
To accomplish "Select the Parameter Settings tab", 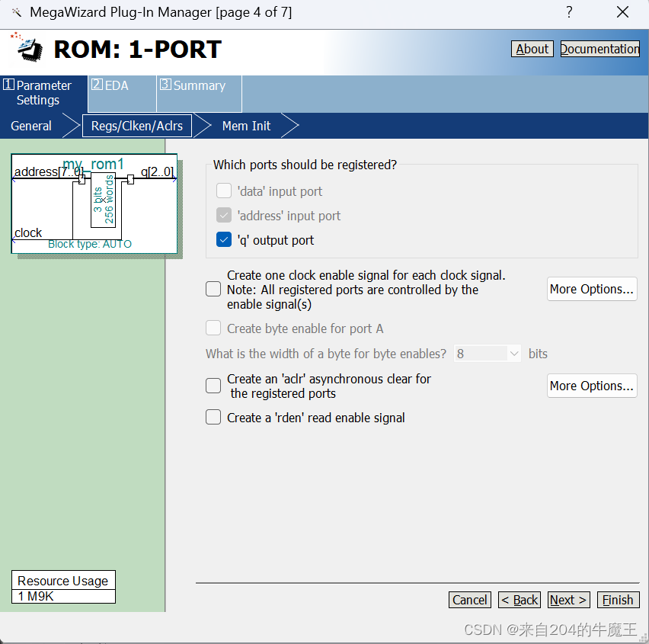I will point(43,91).
